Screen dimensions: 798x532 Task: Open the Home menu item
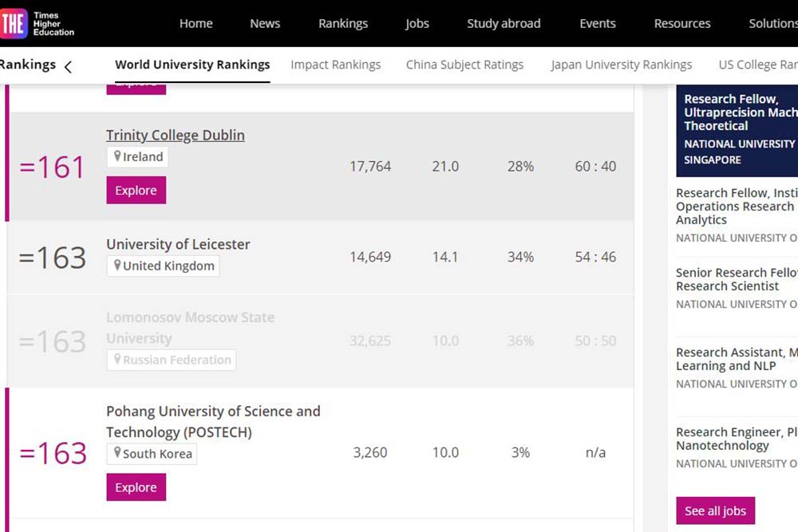[196, 23]
